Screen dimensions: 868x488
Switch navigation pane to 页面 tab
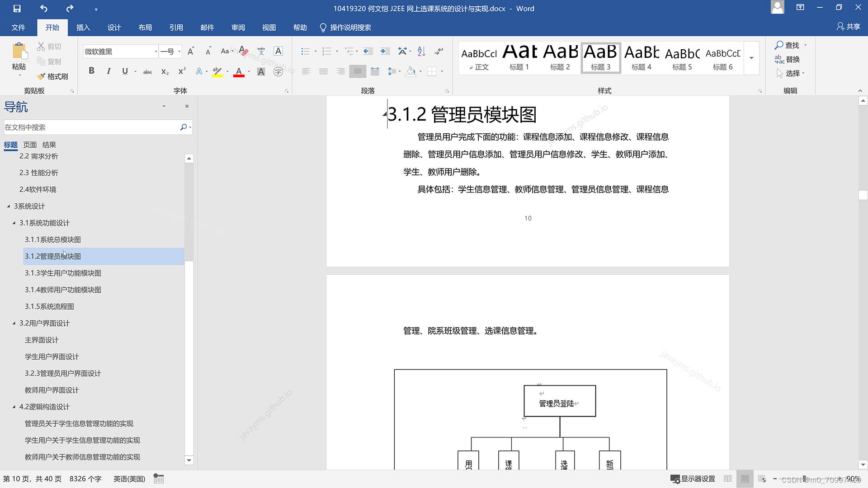point(30,145)
